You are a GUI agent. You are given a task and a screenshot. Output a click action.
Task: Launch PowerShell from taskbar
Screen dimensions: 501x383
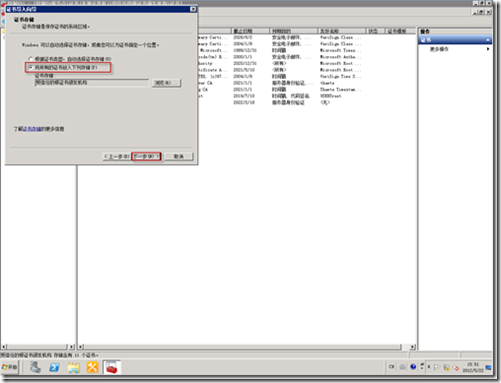pyautogui.click(x=54, y=367)
